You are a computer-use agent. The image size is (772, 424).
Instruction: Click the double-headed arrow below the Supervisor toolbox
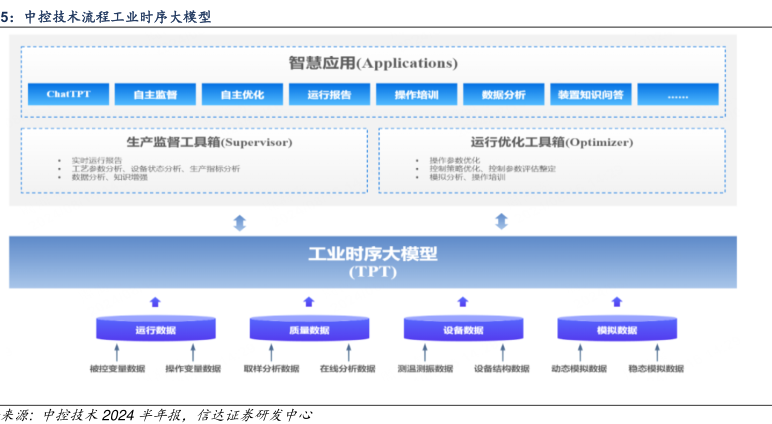click(x=239, y=222)
